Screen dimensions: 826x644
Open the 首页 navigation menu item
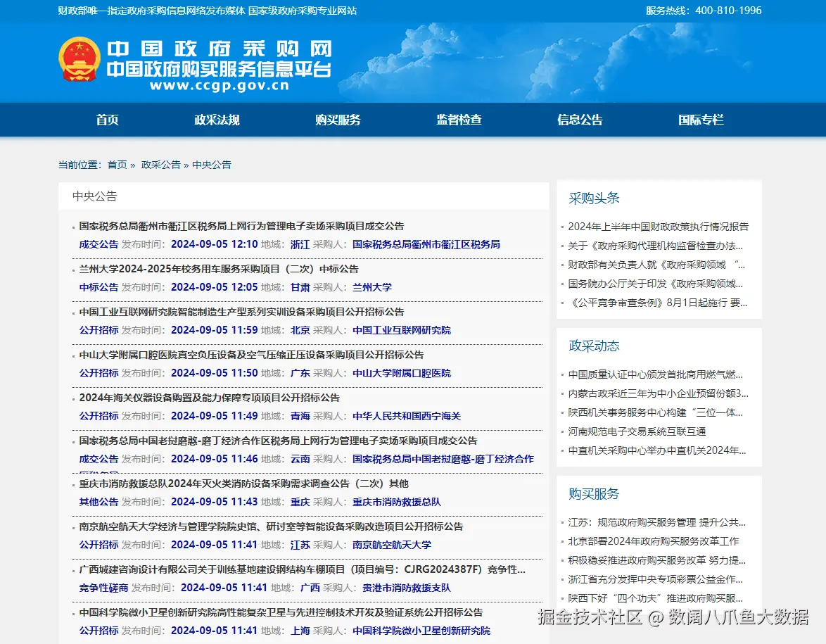click(x=108, y=120)
